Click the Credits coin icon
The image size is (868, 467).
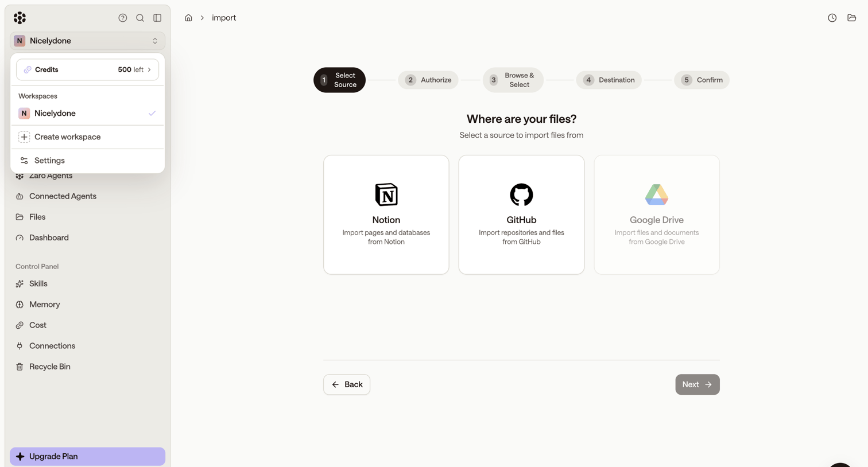point(28,69)
